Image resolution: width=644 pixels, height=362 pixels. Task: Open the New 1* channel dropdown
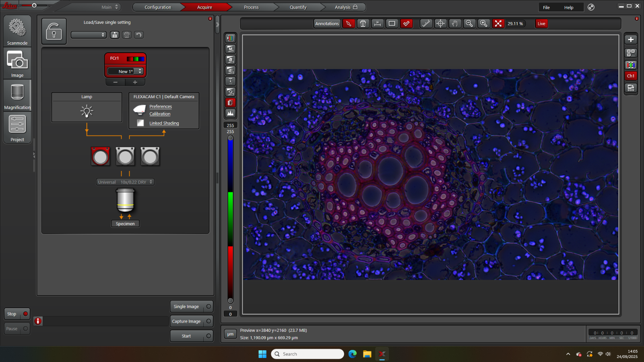pos(125,71)
